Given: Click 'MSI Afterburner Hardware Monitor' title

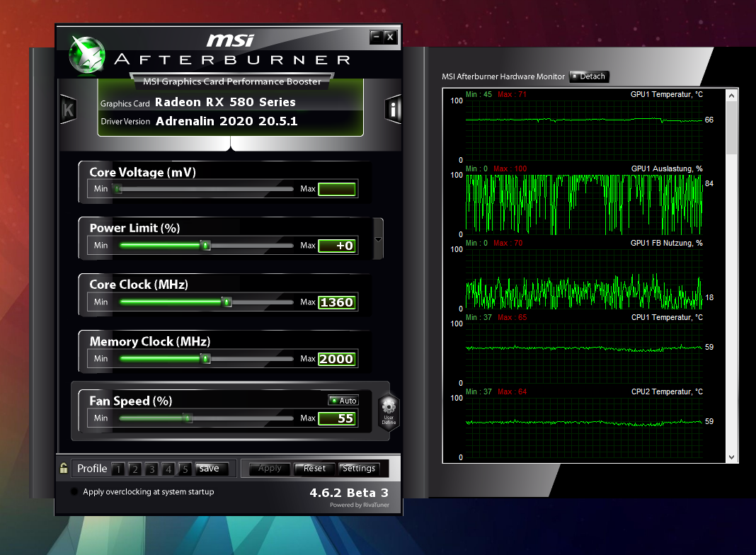Looking at the screenshot, I should (503, 76).
